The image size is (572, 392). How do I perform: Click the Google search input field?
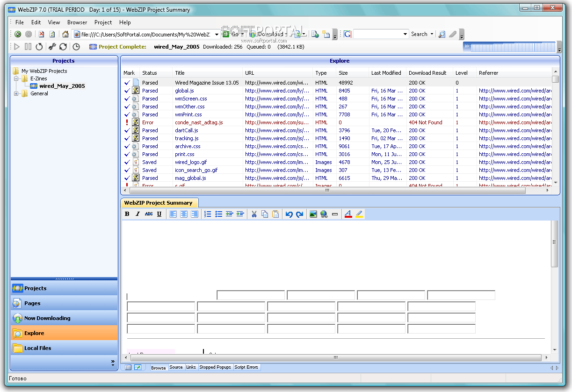377,34
